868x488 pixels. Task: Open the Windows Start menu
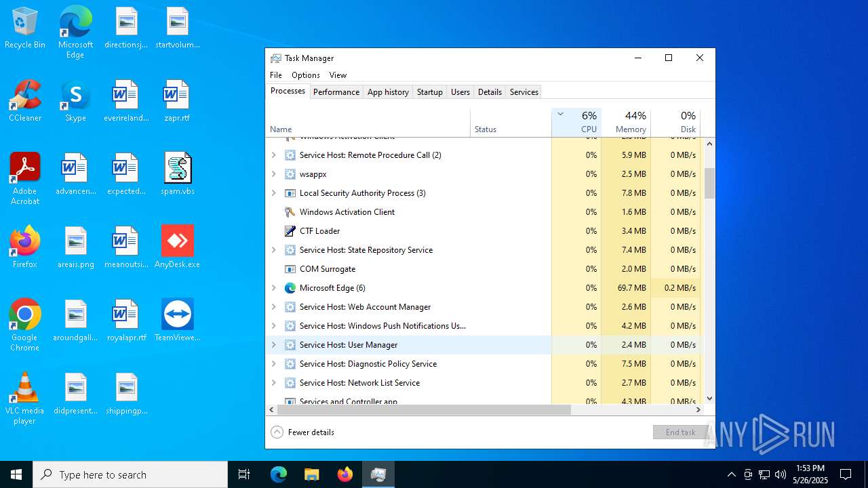[16, 474]
